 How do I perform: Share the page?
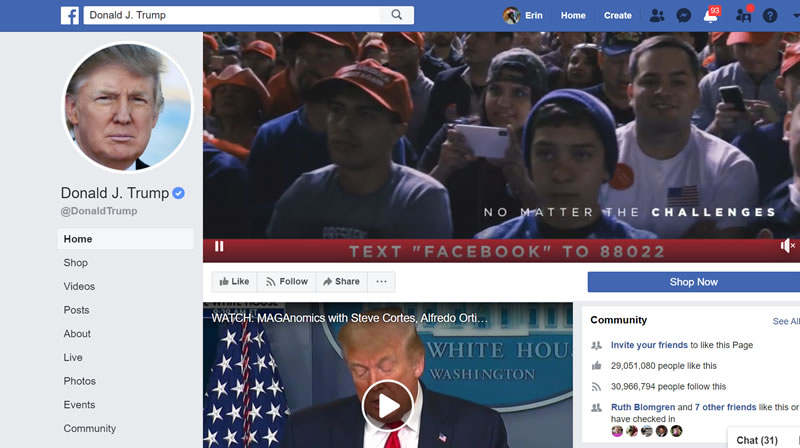point(341,281)
